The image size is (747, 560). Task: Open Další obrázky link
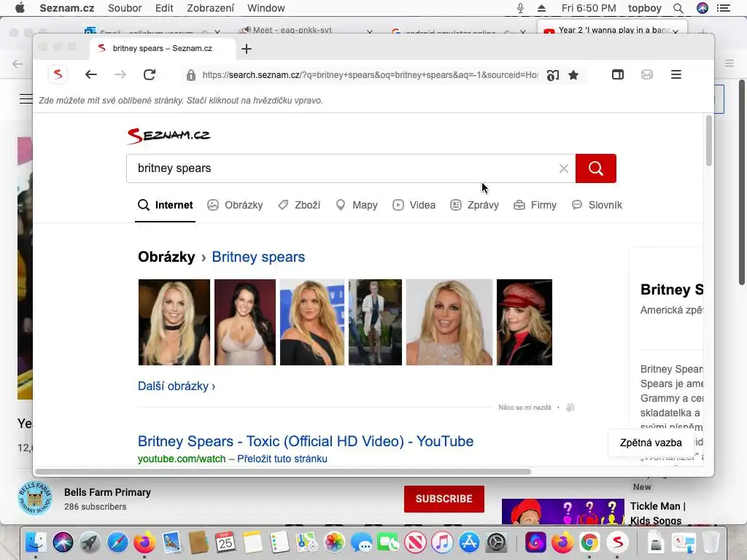[177, 386]
